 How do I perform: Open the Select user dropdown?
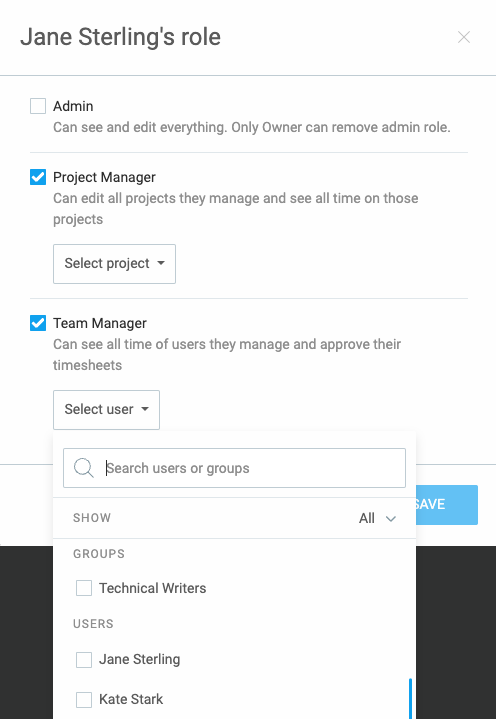[x=106, y=409]
